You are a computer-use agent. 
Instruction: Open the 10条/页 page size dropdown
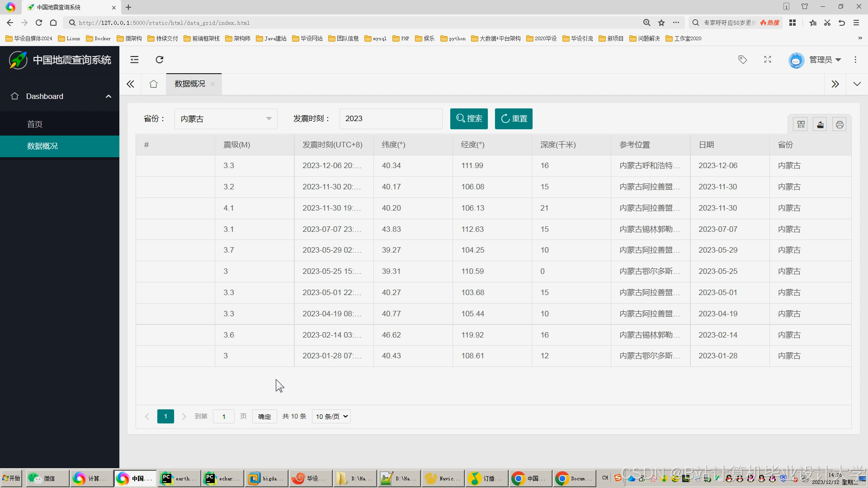(x=331, y=416)
